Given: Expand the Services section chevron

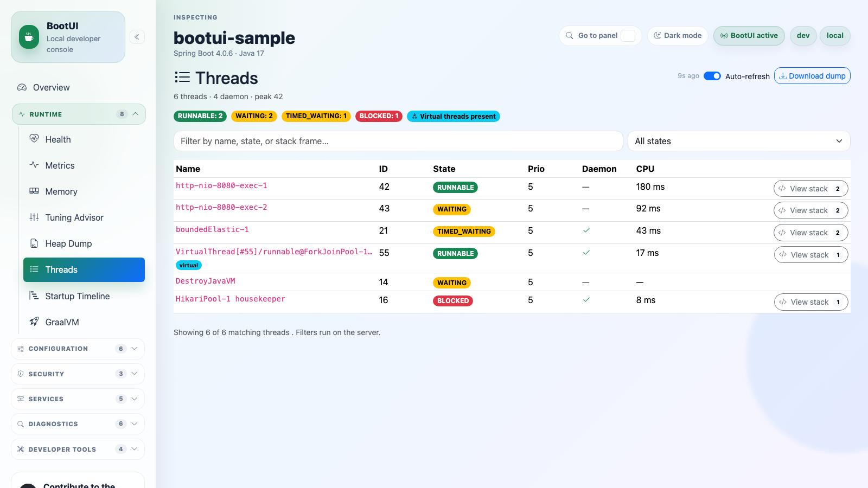Looking at the screenshot, I should click(135, 399).
